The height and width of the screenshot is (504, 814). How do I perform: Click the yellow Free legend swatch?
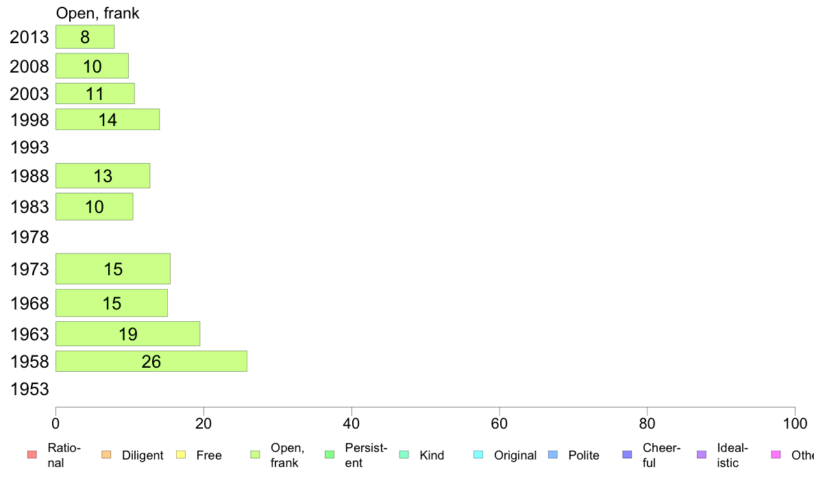coord(181,455)
